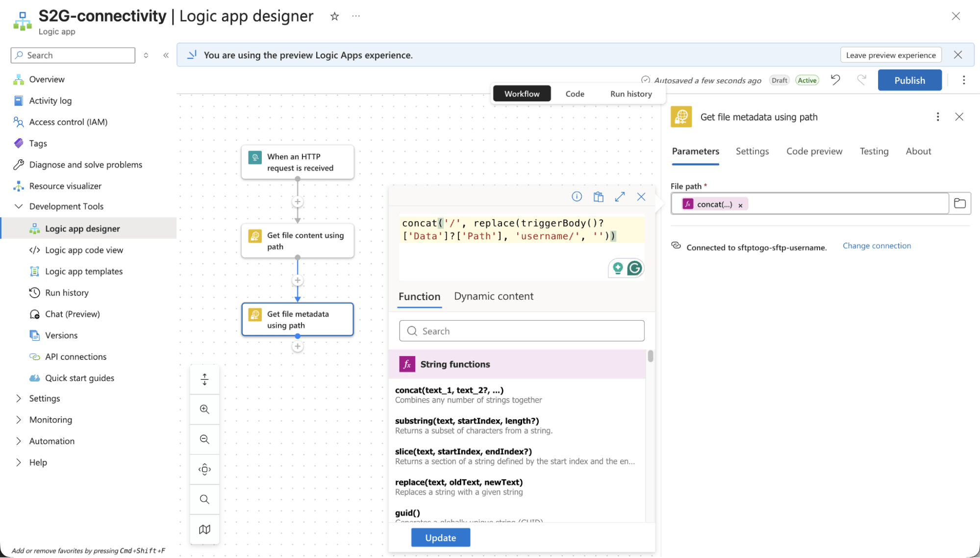The height and width of the screenshot is (558, 980).
Task: Open the Settings tab of the action
Action: 752,151
